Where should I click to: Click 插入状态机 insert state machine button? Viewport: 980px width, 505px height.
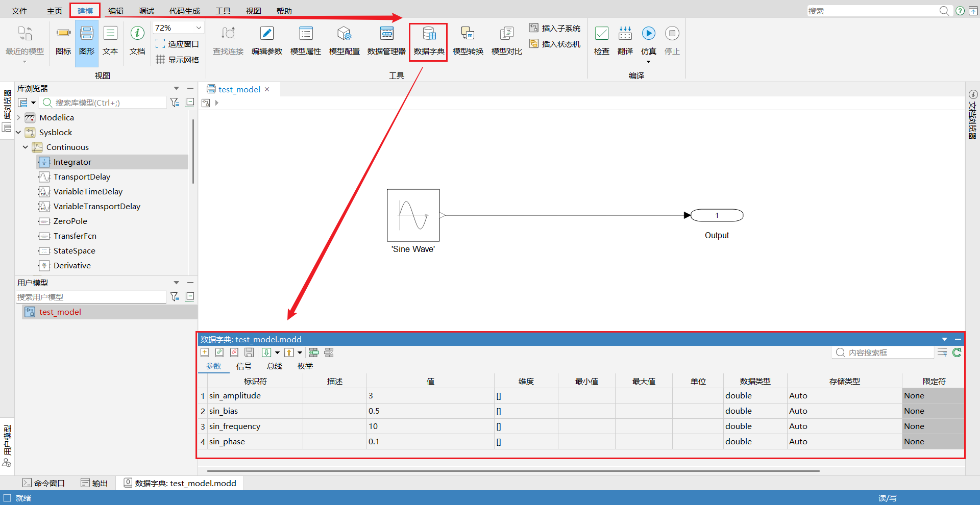click(x=555, y=44)
